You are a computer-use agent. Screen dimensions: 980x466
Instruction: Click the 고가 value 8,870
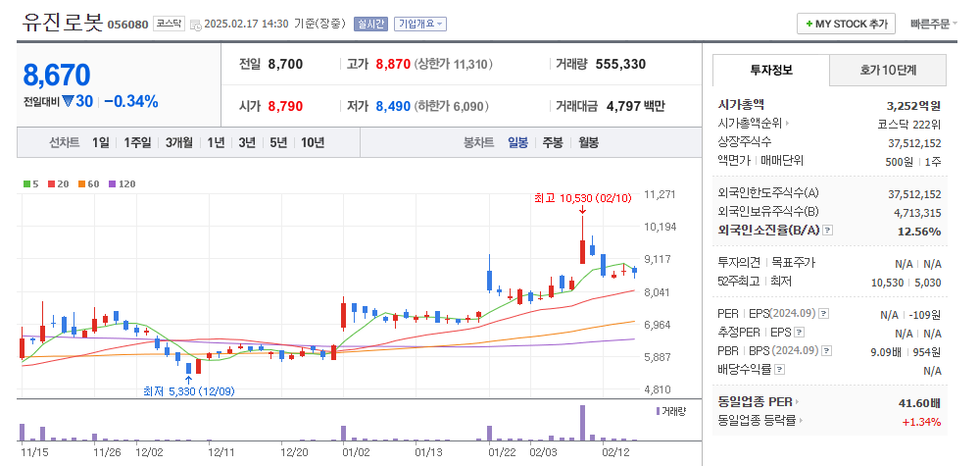point(393,64)
